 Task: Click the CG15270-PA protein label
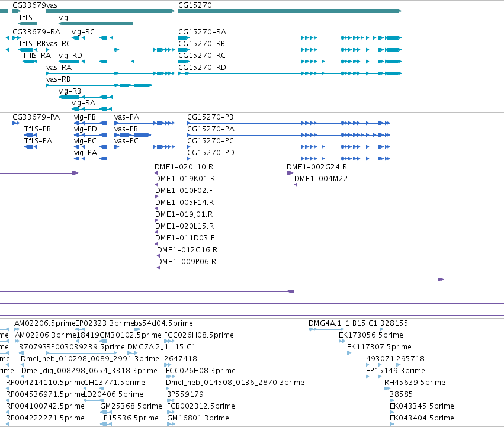tap(211, 129)
